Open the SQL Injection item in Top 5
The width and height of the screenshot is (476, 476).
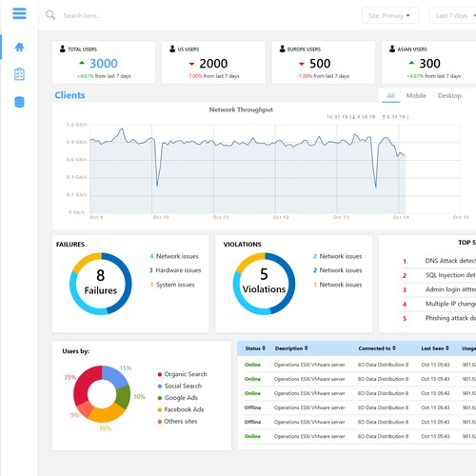(x=439, y=275)
